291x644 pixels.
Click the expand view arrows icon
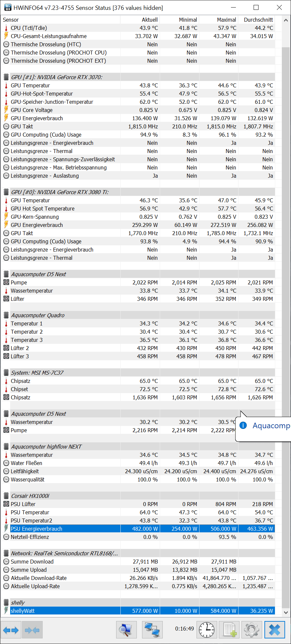(11, 630)
